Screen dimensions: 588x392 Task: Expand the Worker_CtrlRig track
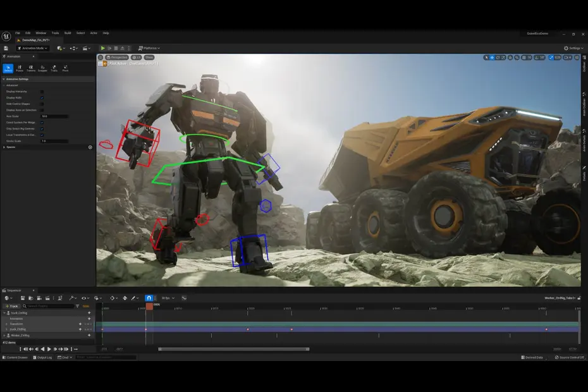[4, 335]
